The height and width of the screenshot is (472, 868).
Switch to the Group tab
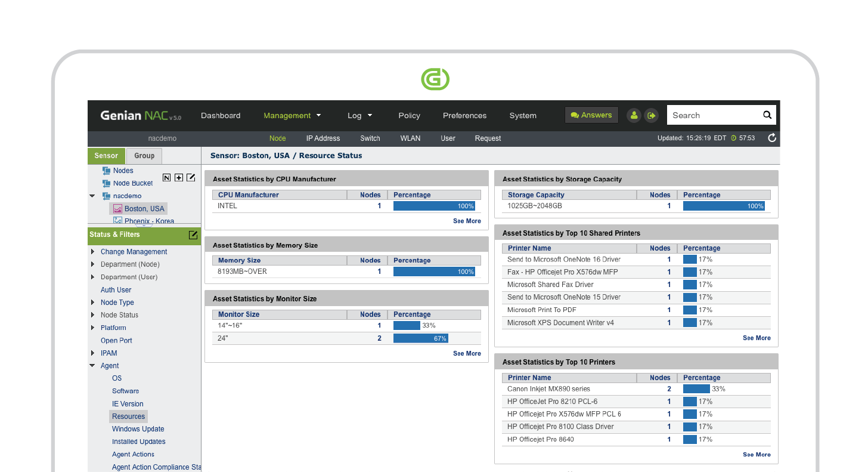(144, 156)
